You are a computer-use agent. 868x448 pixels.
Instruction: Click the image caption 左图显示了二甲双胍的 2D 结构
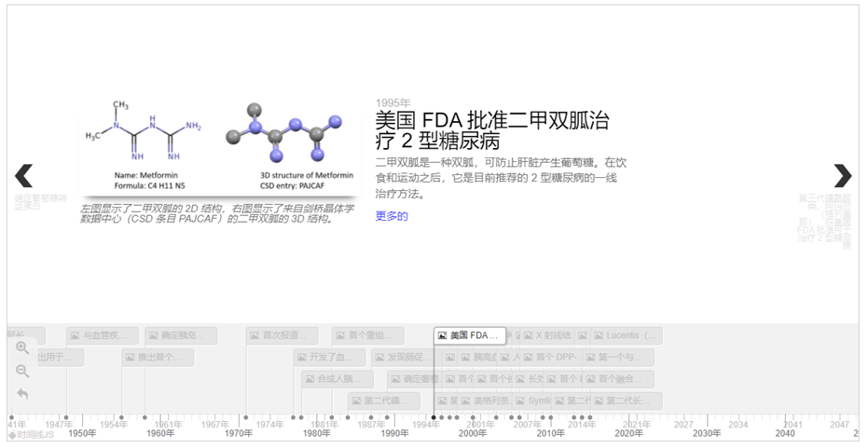tap(217, 213)
